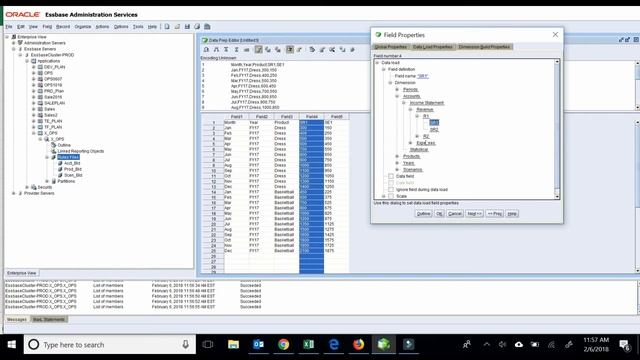Expand the R2 member node
Screen dimensions: 640x360
point(417,136)
